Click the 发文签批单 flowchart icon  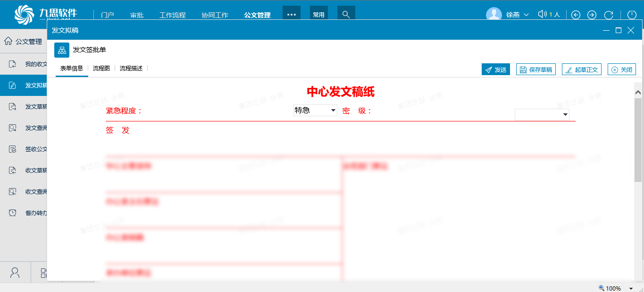click(x=62, y=50)
